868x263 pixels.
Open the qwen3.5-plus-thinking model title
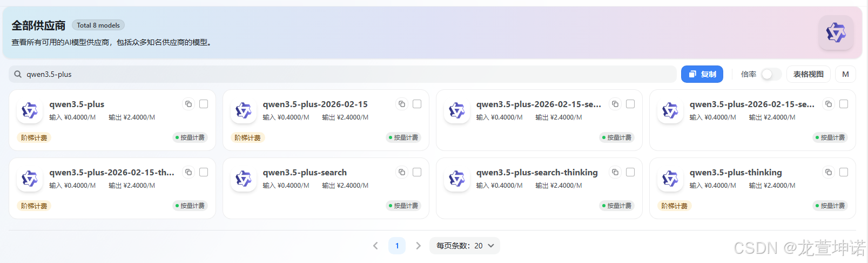point(736,172)
